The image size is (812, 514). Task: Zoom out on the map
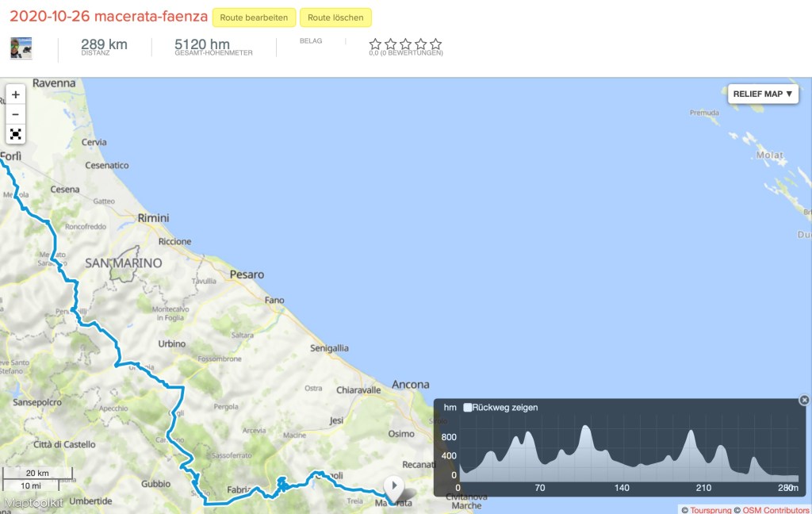click(15, 114)
